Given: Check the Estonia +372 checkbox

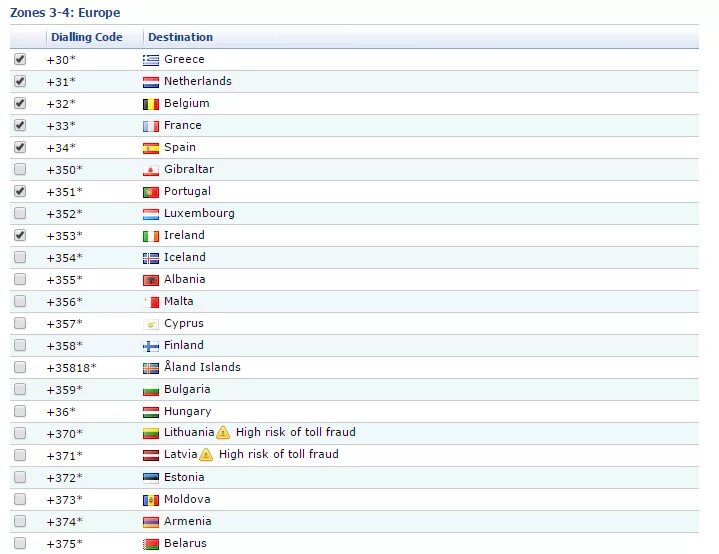Looking at the screenshot, I should pos(20,477).
